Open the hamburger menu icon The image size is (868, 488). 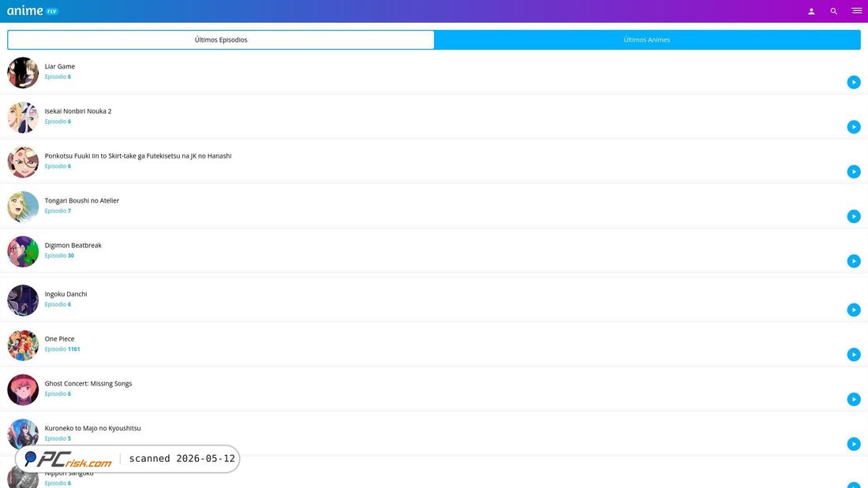pos(856,10)
